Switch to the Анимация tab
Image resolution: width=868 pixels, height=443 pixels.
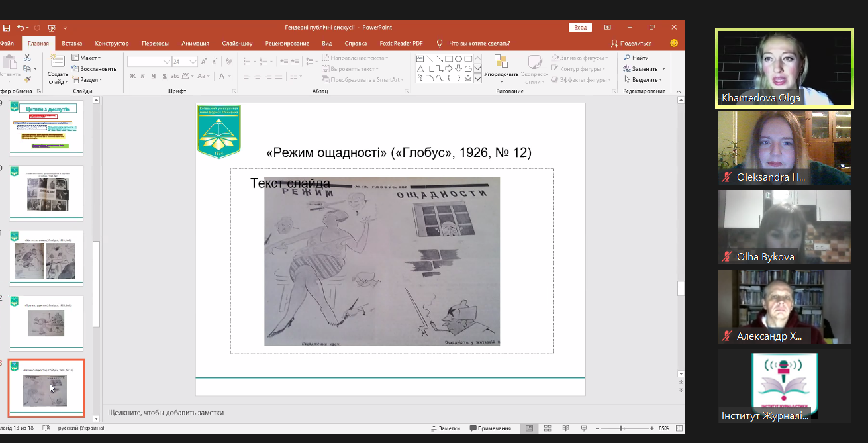coord(195,44)
